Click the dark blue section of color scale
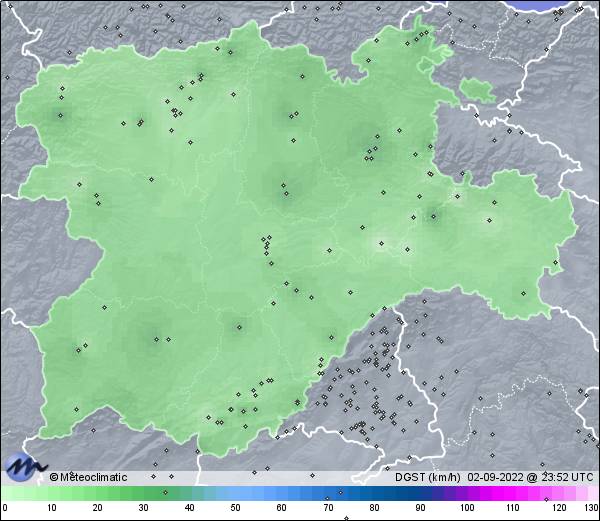Screen dimensions: 600x521 (390, 493)
